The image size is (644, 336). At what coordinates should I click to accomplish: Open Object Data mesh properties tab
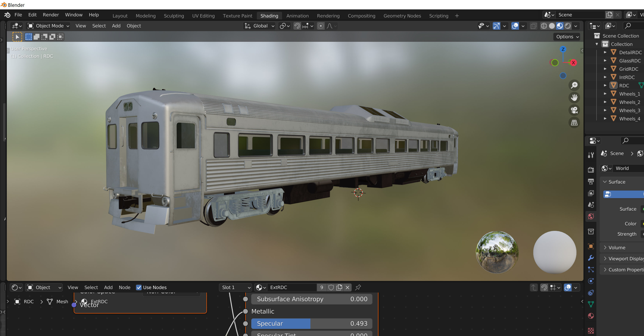pos(591,304)
